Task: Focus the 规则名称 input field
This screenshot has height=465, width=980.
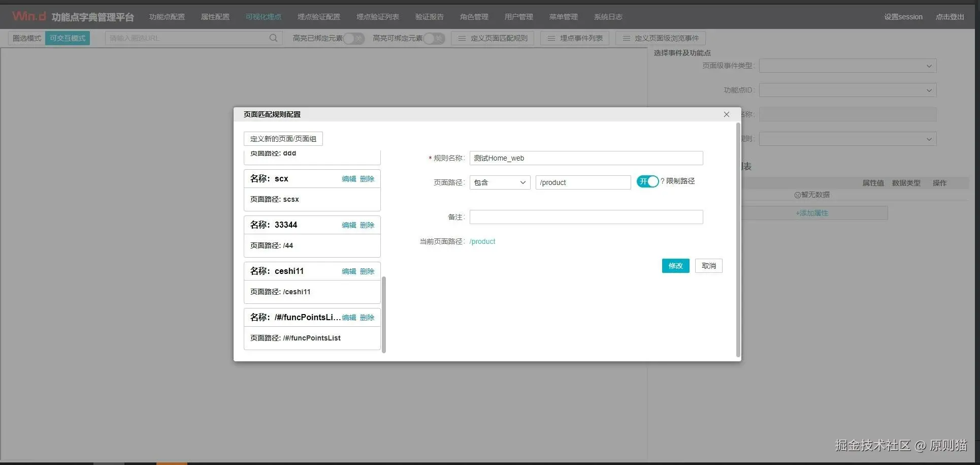Action: pos(586,158)
